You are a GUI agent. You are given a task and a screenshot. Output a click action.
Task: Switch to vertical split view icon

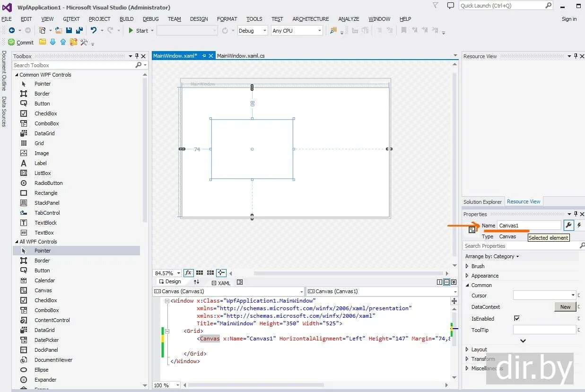click(439, 282)
